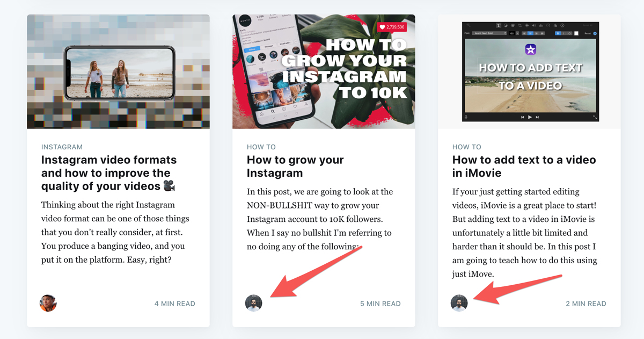
Task: Click play button in iMovie thumbnail
Action: click(x=530, y=117)
